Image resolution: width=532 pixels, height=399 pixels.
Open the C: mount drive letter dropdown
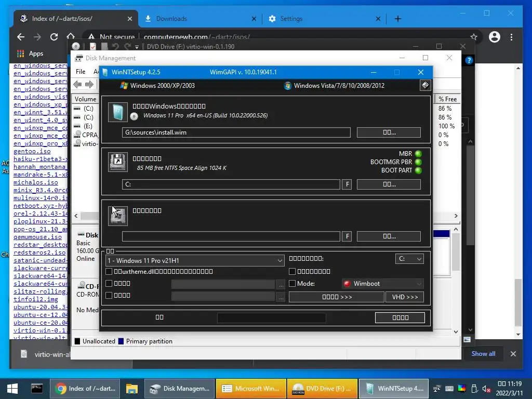(x=409, y=259)
